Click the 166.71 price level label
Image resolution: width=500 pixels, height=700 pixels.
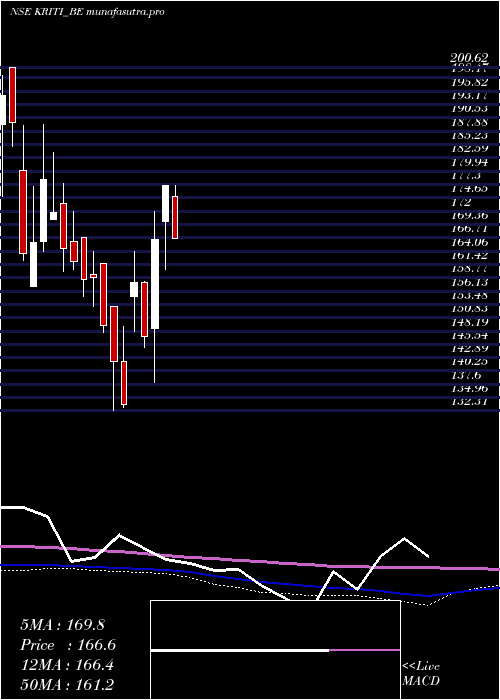(x=469, y=229)
